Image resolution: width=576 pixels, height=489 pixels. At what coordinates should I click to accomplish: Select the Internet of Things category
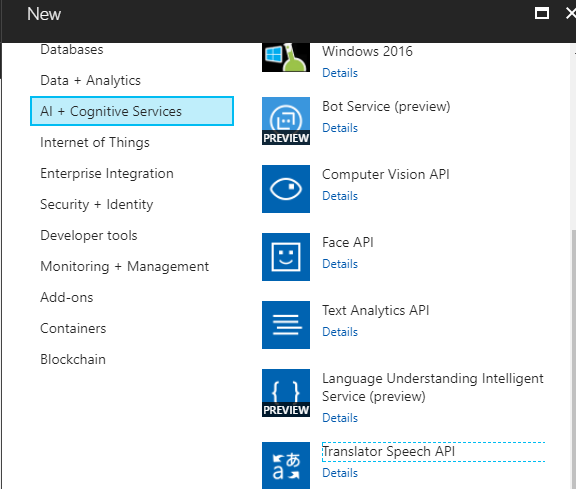click(x=95, y=142)
